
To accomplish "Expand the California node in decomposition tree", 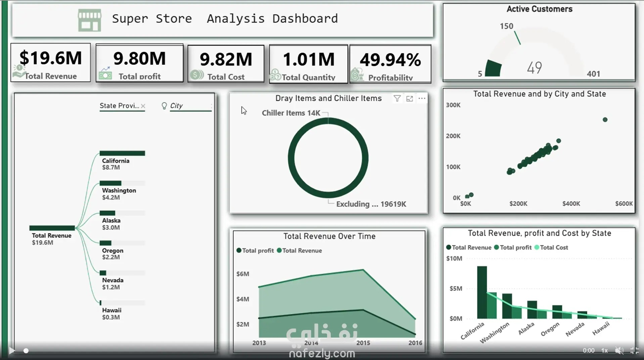I will 122,153.
